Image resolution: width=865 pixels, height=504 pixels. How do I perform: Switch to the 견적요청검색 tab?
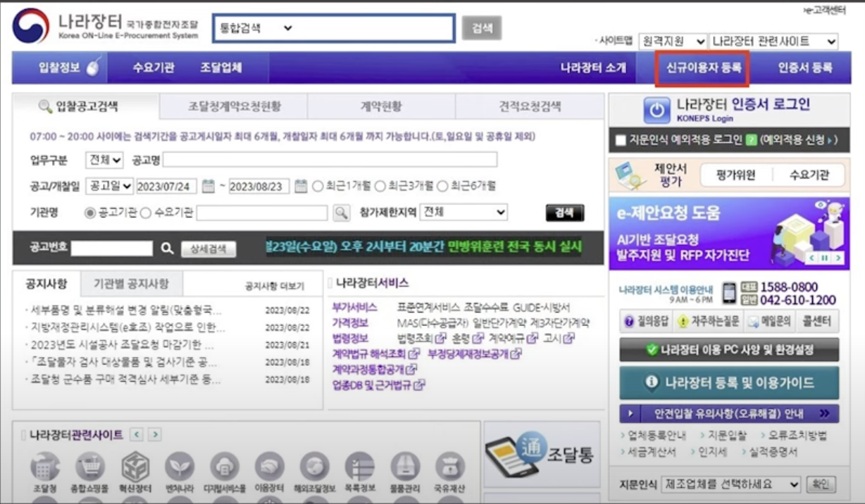pyautogui.click(x=530, y=106)
